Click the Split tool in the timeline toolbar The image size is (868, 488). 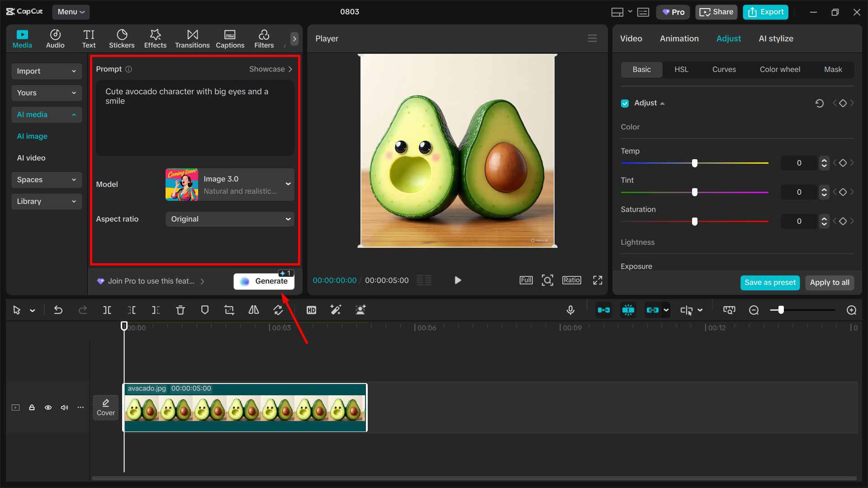(107, 310)
